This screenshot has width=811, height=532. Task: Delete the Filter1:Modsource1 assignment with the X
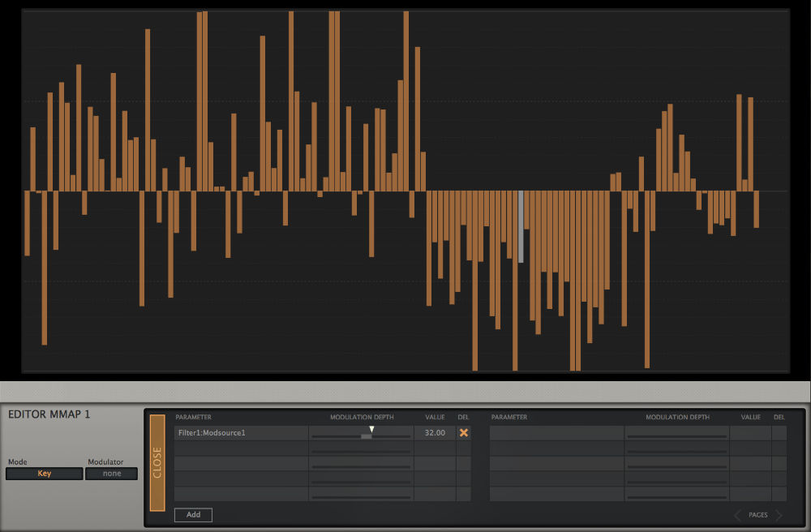[x=464, y=433]
